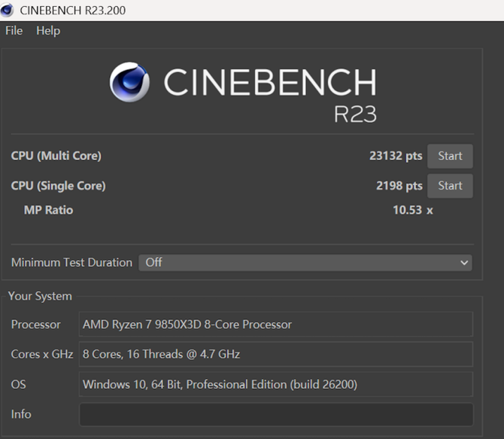Viewport: 504px width, 439px height.
Task: Click the CINEBENCH R23.200 window title text
Action: 72,9
